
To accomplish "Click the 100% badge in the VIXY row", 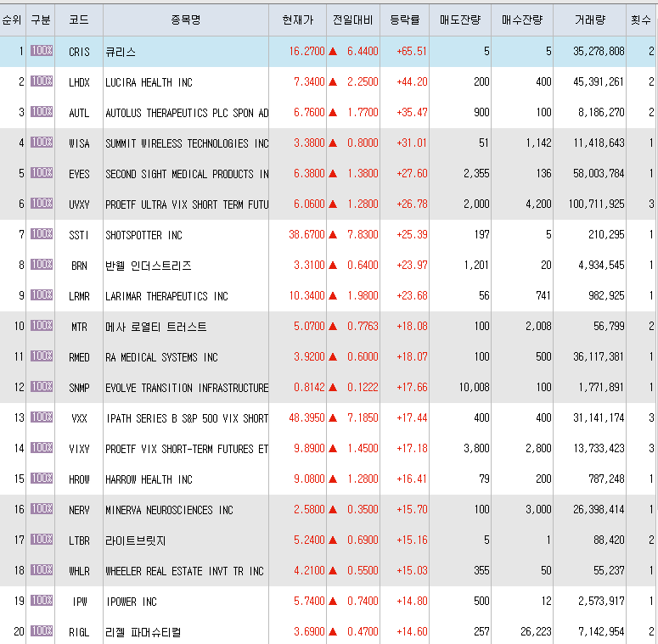I will tap(42, 448).
